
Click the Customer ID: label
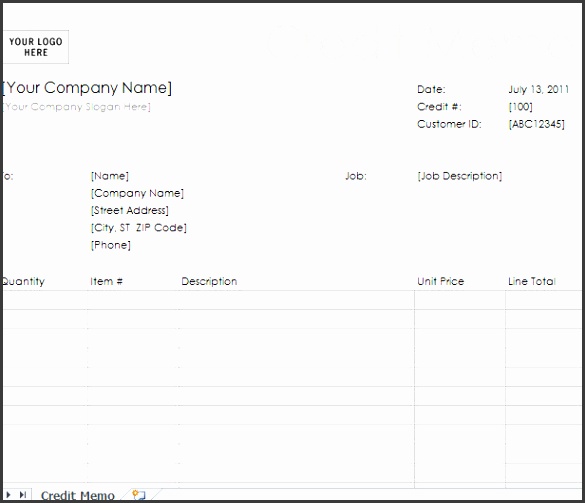coord(449,124)
